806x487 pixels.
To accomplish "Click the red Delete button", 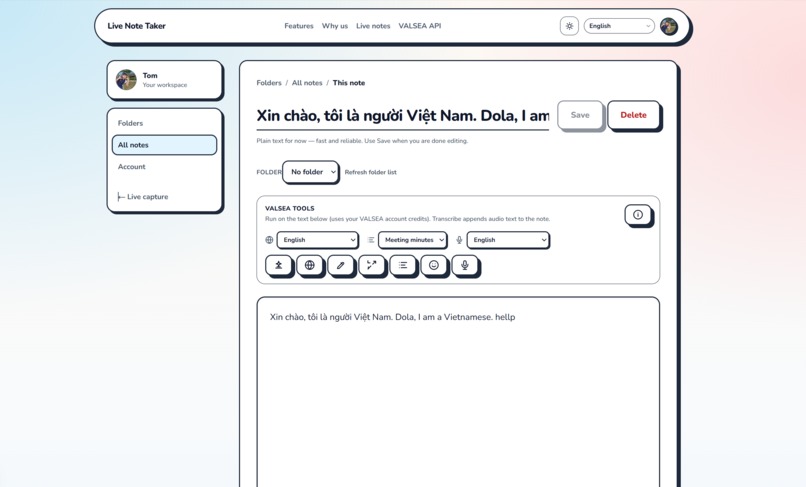I will pyautogui.click(x=633, y=115).
